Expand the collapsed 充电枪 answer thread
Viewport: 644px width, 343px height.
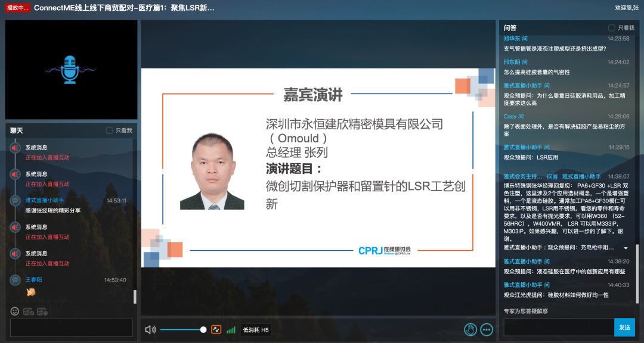(626, 248)
